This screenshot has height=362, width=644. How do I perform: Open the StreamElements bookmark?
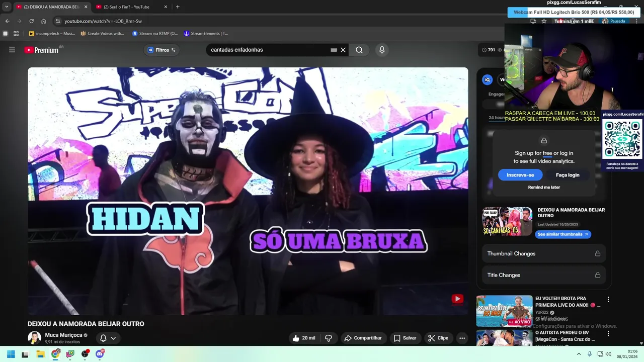click(206, 33)
